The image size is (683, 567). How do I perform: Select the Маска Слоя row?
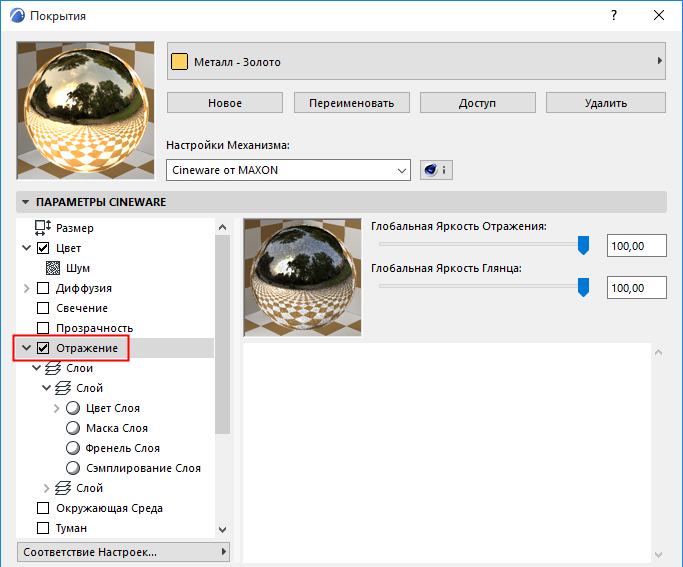[x=115, y=428]
